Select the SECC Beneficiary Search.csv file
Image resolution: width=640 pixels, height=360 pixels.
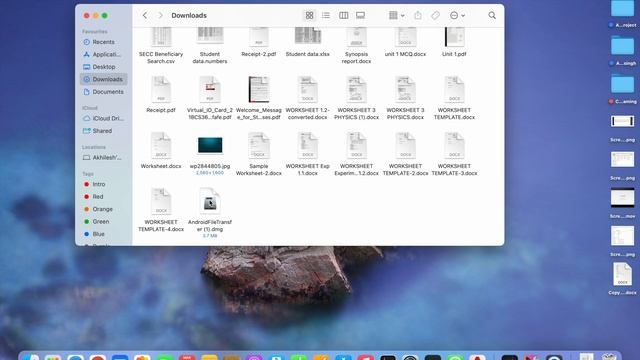(x=161, y=46)
